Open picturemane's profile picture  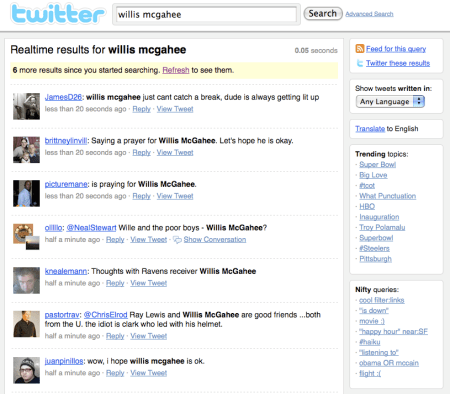26,193
